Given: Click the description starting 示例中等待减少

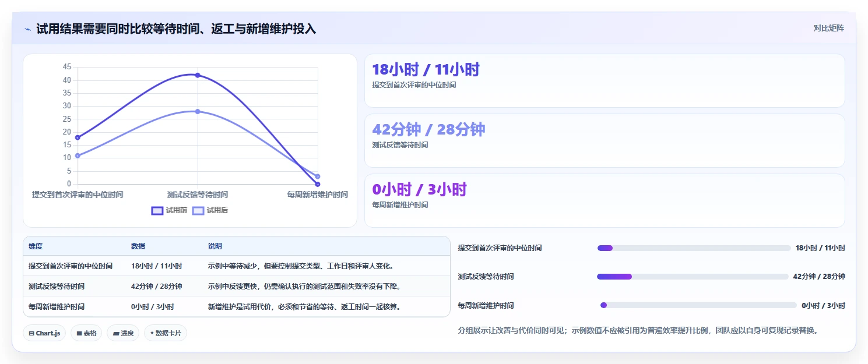Looking at the screenshot, I should point(301,266).
